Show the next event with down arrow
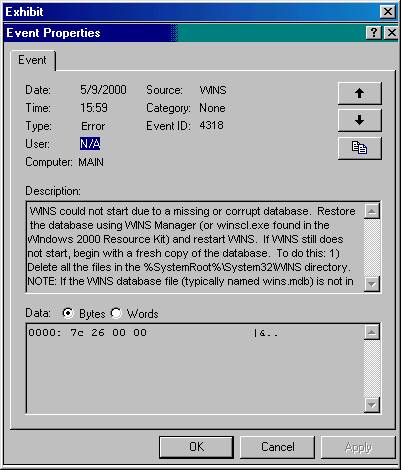The height and width of the screenshot is (470, 401). tap(359, 120)
